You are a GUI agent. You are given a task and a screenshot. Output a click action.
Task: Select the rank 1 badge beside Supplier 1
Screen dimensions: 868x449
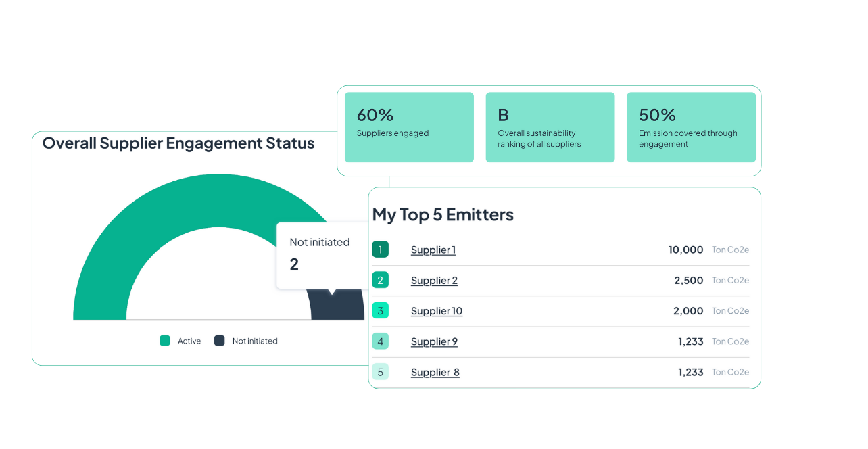click(380, 249)
